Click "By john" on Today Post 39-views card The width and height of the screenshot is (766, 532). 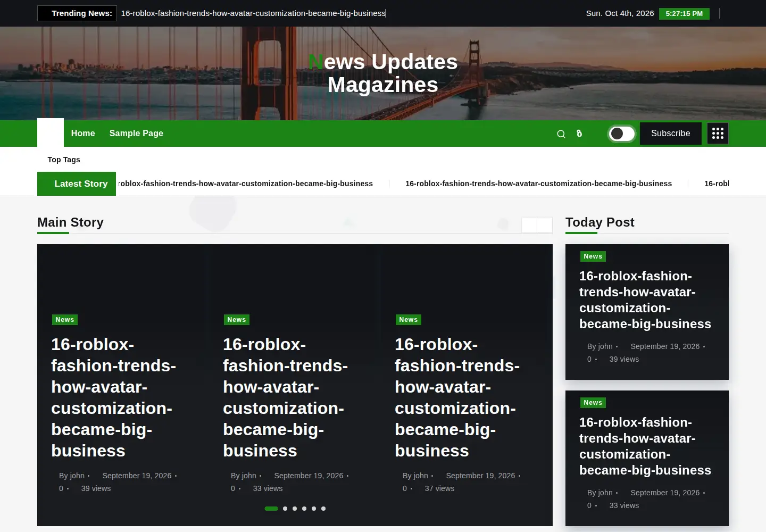pos(600,346)
